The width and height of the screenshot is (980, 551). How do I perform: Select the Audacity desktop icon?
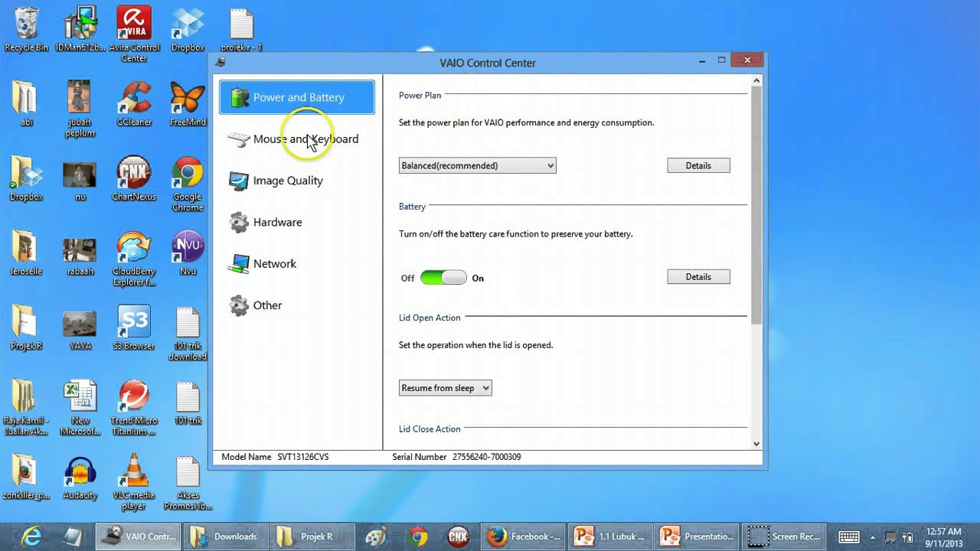pos(80,476)
